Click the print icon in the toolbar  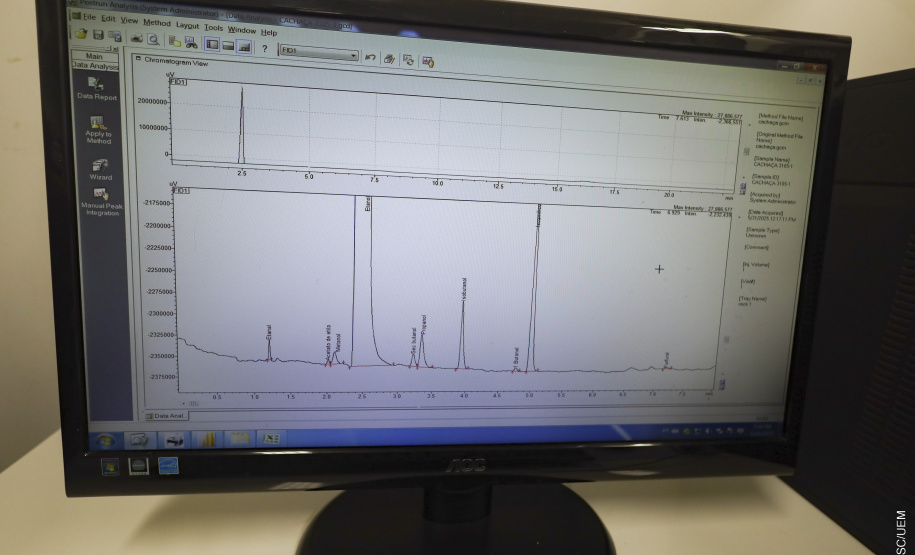[x=137, y=38]
